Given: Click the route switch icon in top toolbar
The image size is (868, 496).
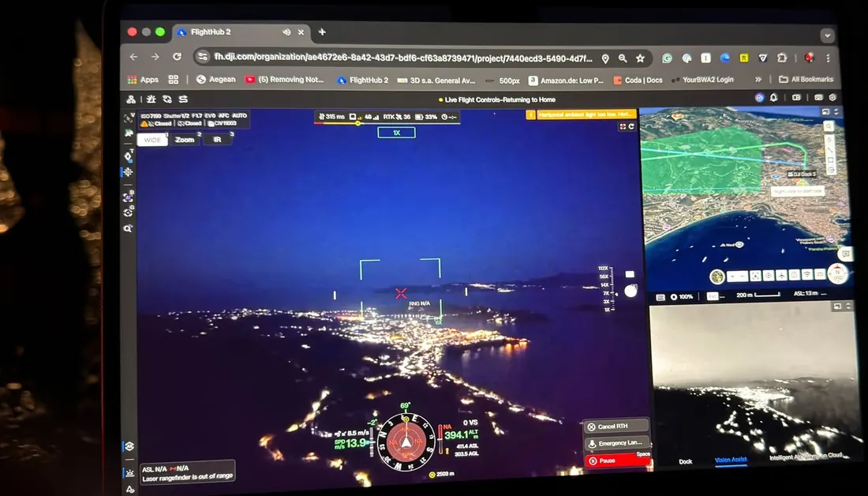Looking at the screenshot, I should click(183, 100).
